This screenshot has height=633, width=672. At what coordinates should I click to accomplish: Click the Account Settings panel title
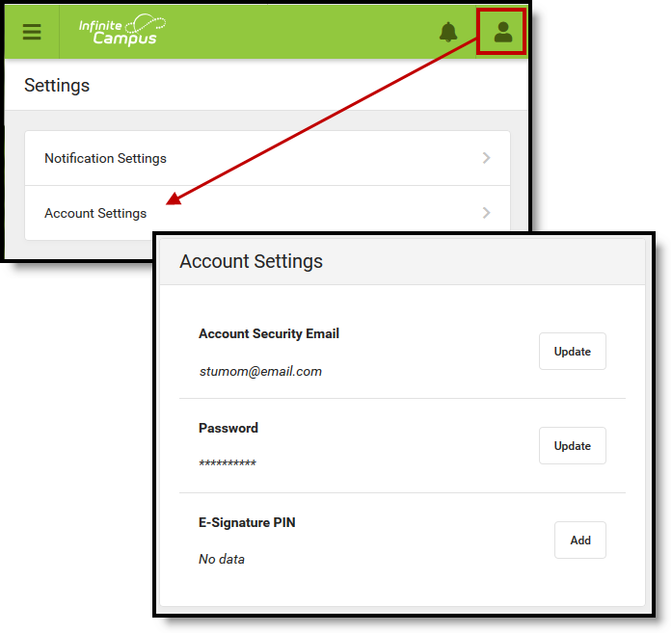pos(251,261)
